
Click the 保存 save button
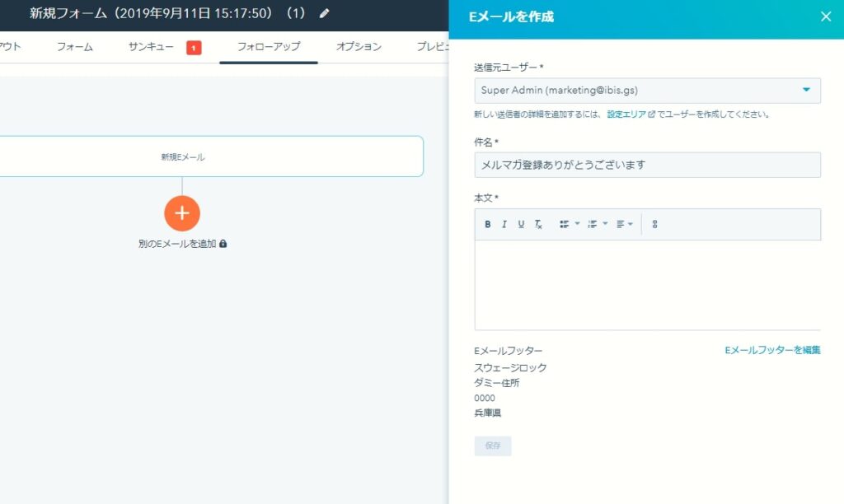[x=493, y=446]
